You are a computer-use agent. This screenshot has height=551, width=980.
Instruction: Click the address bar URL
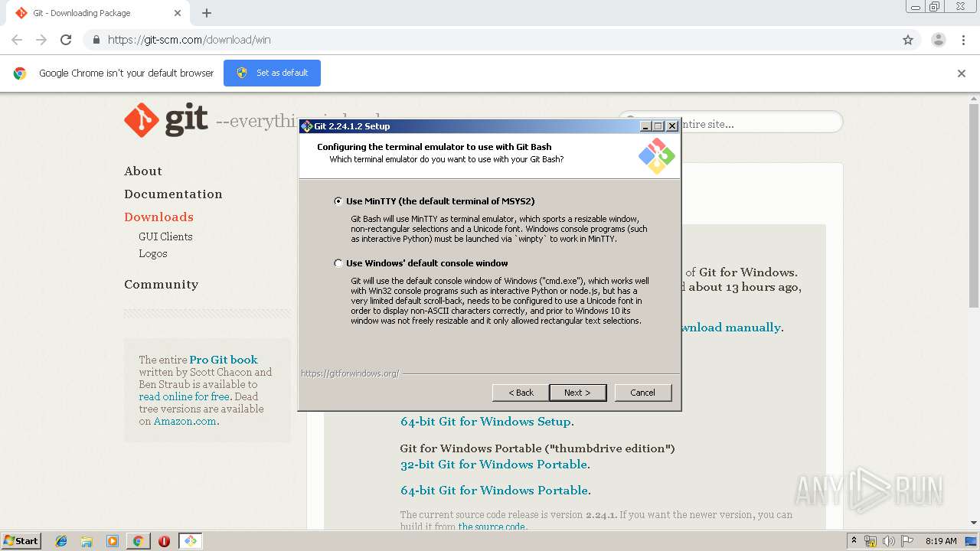click(x=189, y=40)
